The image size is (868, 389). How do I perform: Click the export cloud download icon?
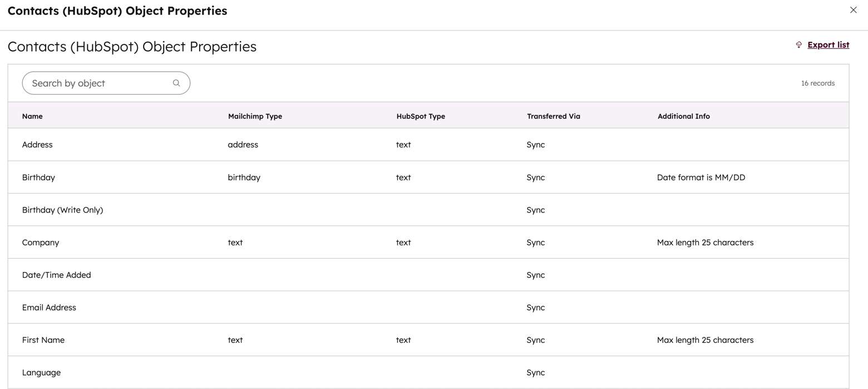click(x=799, y=45)
